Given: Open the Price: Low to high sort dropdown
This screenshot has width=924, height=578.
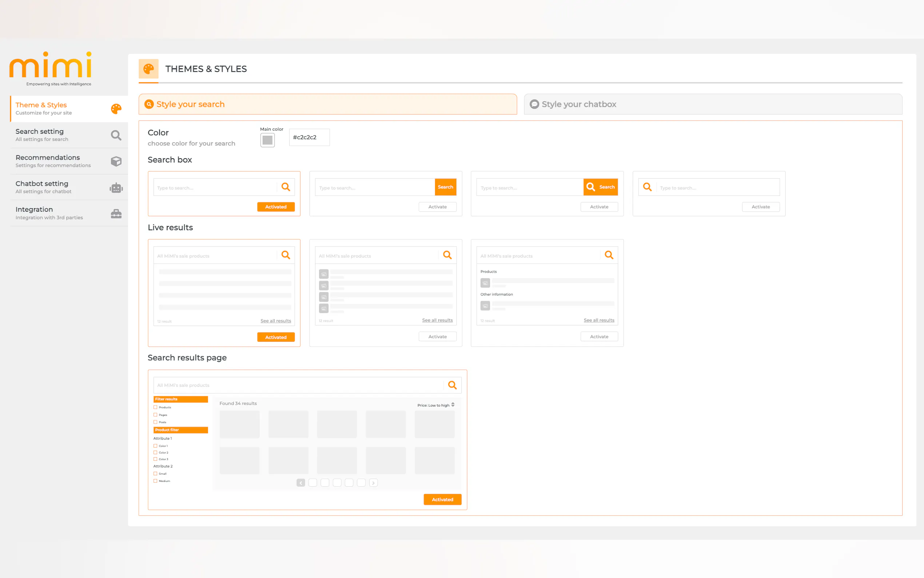Looking at the screenshot, I should coord(436,405).
